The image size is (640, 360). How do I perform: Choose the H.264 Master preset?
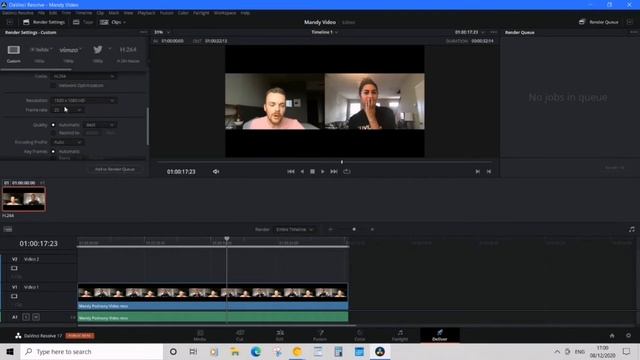tap(128, 54)
